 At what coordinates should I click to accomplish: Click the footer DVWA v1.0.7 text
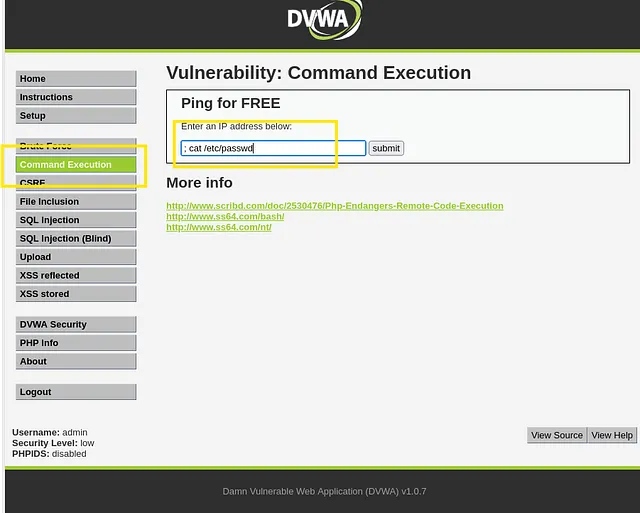[324, 491]
